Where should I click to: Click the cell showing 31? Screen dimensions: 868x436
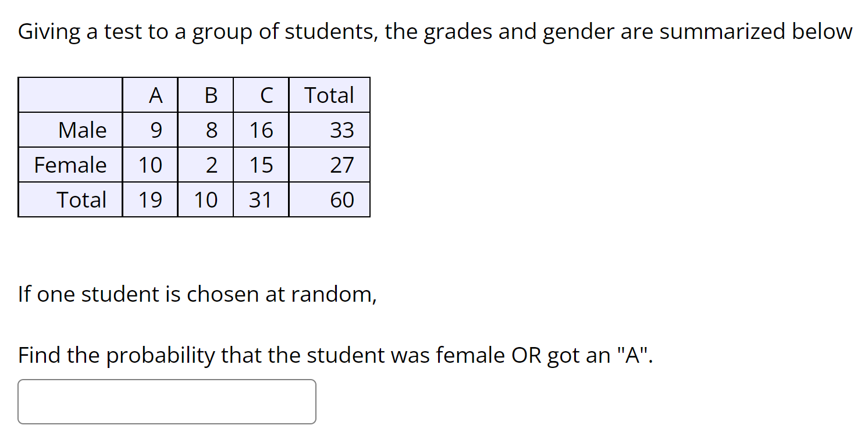pyautogui.click(x=261, y=199)
